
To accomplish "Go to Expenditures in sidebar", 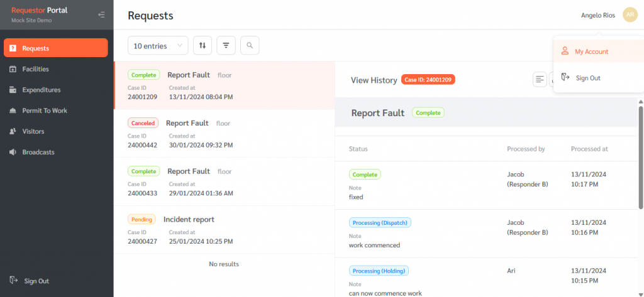I will click(x=41, y=90).
